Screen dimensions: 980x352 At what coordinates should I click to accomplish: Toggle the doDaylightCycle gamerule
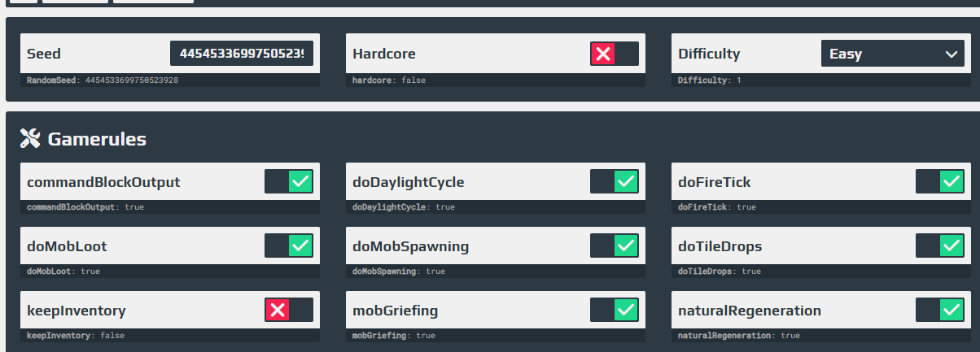(615, 181)
